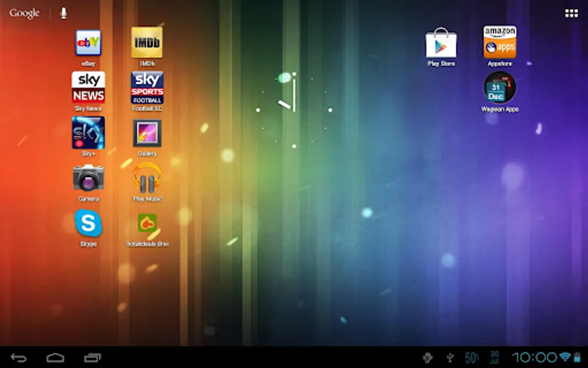Screen dimensions: 588x368
Task: Open the Wagwan Apps calendar icon
Action: click(x=500, y=88)
